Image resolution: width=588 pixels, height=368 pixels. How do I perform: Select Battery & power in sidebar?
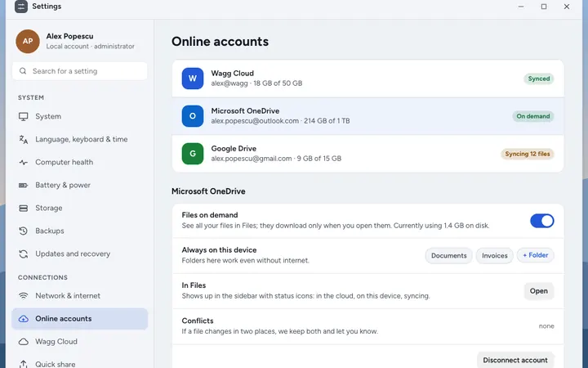point(79,185)
